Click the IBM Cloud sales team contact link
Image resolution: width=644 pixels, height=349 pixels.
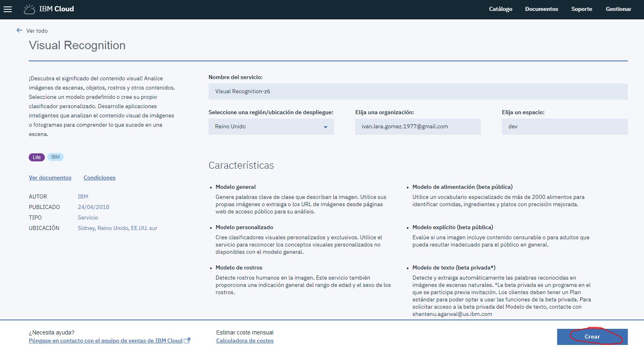click(x=106, y=341)
